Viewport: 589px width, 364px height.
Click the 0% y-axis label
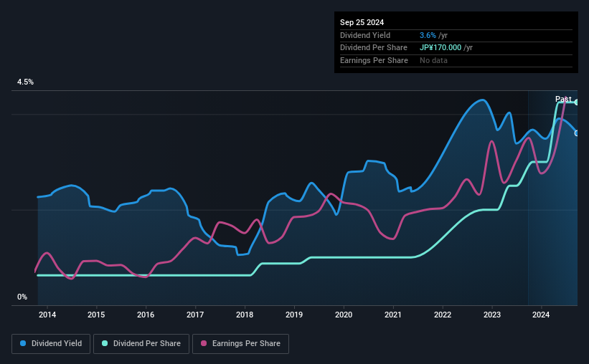click(22, 297)
